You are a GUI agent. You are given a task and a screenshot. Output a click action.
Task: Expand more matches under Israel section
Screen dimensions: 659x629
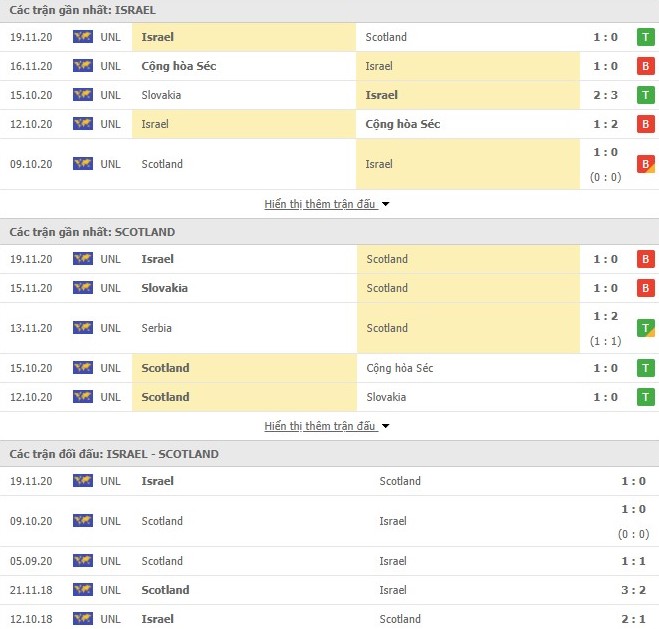tap(327, 204)
